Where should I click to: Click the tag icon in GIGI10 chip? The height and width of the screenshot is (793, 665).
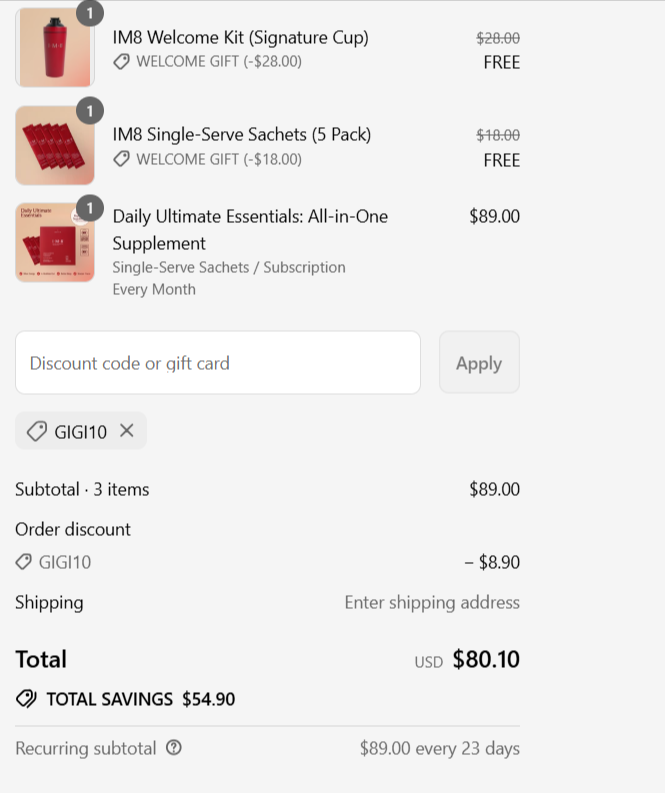tap(36, 431)
